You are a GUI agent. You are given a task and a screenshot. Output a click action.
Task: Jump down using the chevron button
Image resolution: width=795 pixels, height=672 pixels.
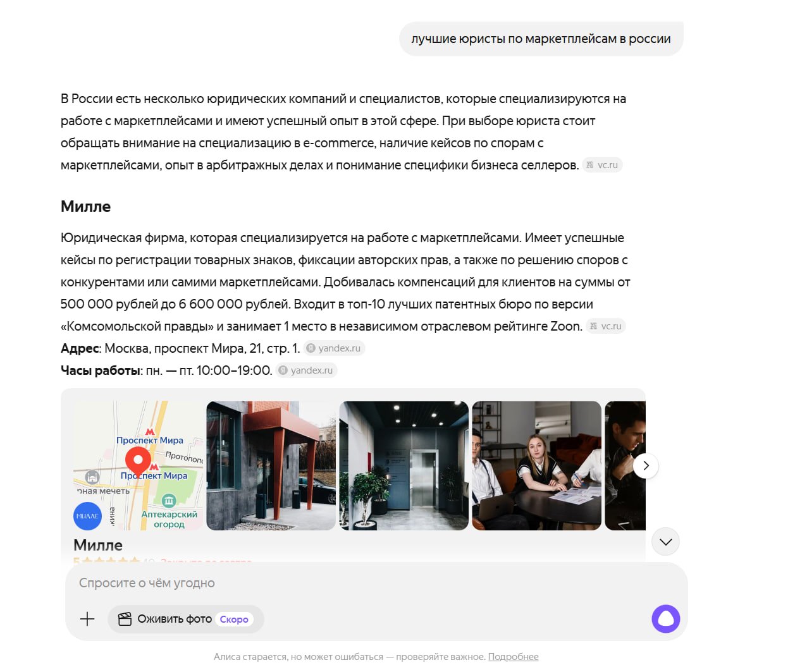click(x=665, y=542)
